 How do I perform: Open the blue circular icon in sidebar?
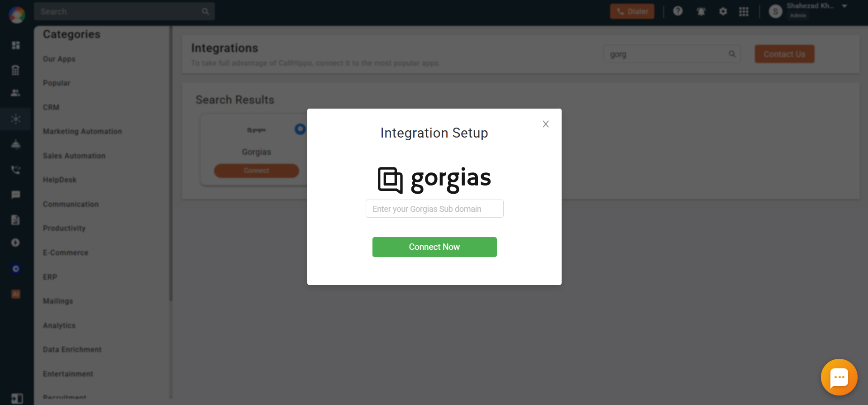(16, 269)
